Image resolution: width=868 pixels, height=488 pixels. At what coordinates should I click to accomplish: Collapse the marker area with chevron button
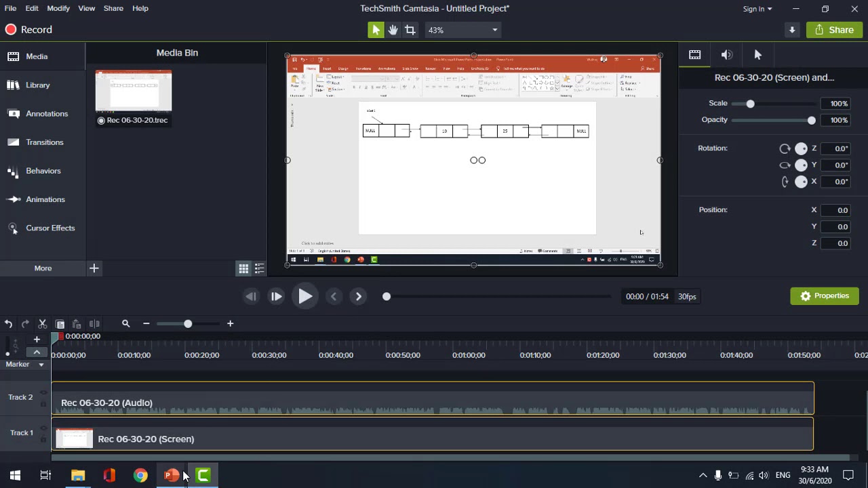(37, 352)
